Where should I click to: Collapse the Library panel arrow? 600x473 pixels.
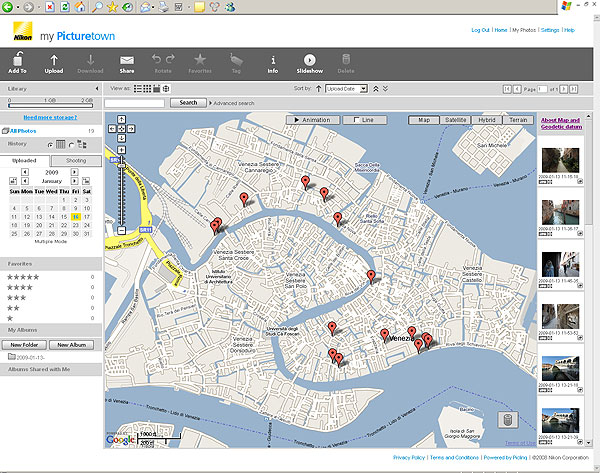click(97, 89)
